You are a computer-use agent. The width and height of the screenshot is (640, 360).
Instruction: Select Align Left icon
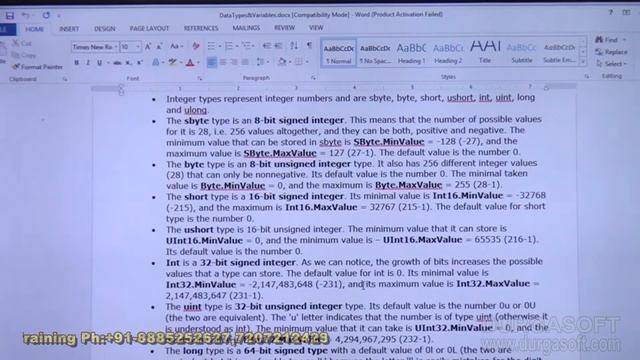pos(212,62)
